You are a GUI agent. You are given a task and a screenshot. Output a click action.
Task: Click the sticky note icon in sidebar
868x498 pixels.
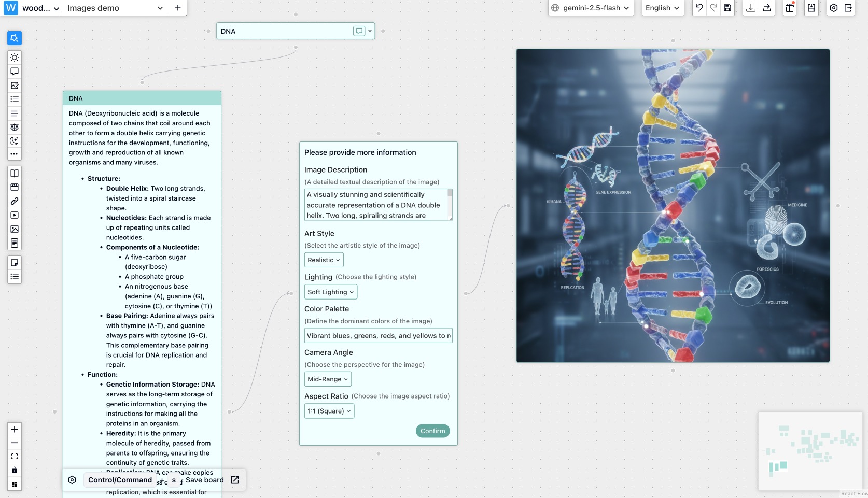tap(15, 263)
